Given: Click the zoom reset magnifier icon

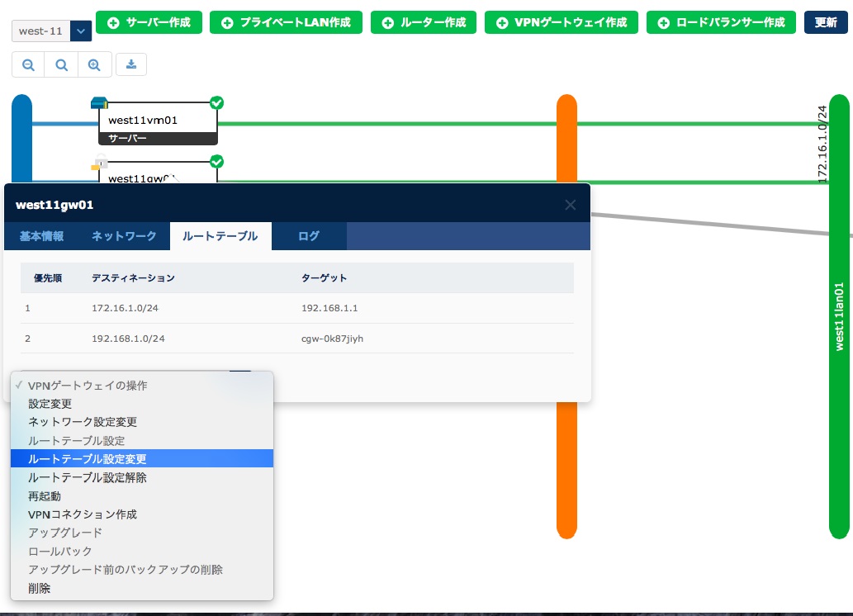Looking at the screenshot, I should [62, 64].
